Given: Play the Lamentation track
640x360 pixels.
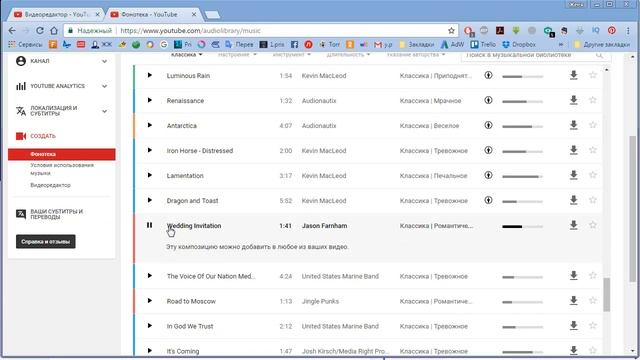Looking at the screenshot, I should point(149,175).
